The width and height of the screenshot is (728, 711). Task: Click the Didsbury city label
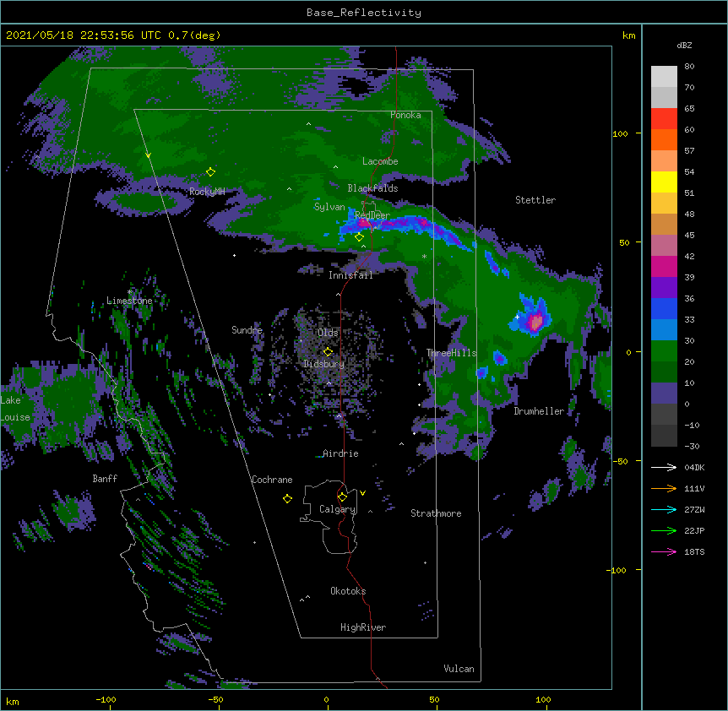click(324, 364)
